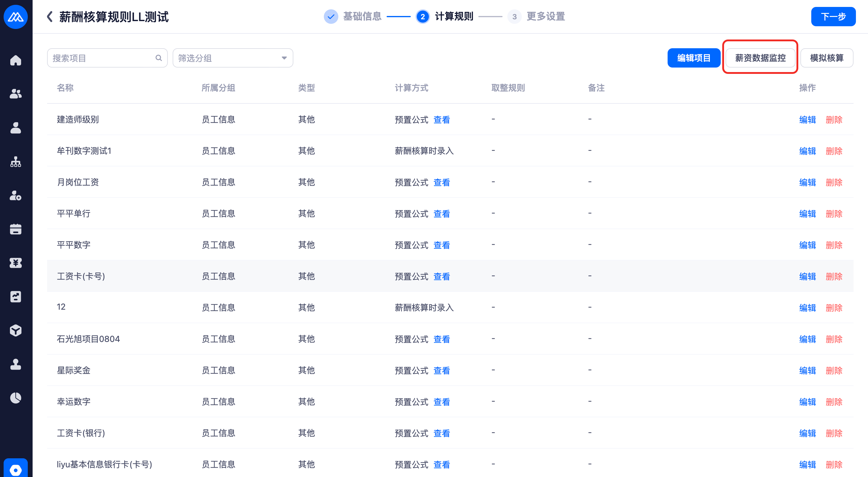The width and height of the screenshot is (868, 477).
Task: Edit the 平平单行 row
Action: [x=807, y=213]
